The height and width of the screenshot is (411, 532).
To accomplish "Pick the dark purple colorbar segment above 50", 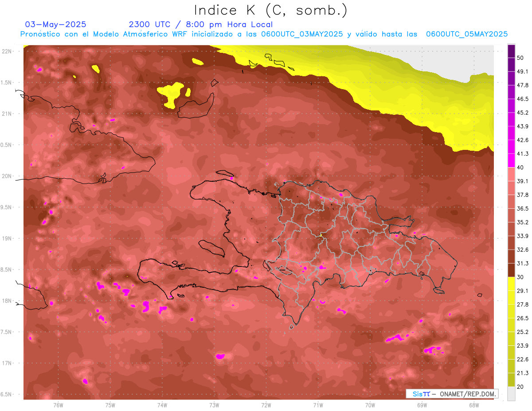I will (511, 51).
